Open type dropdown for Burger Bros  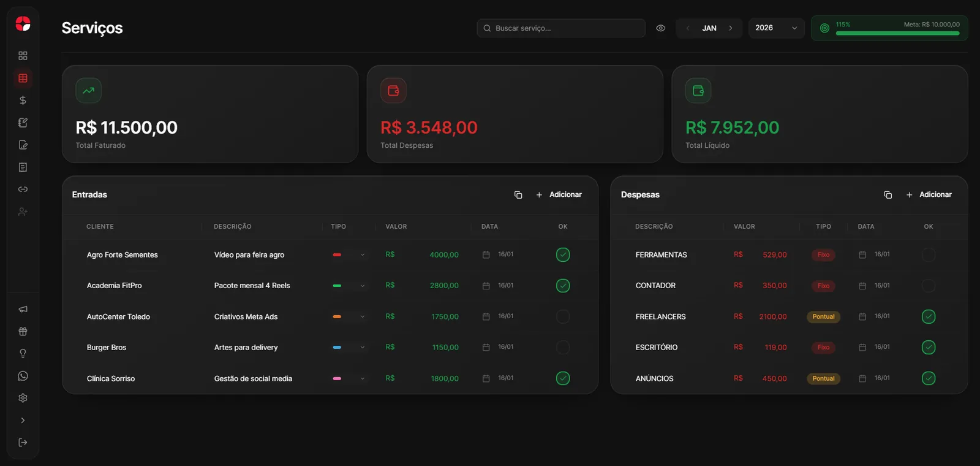349,347
